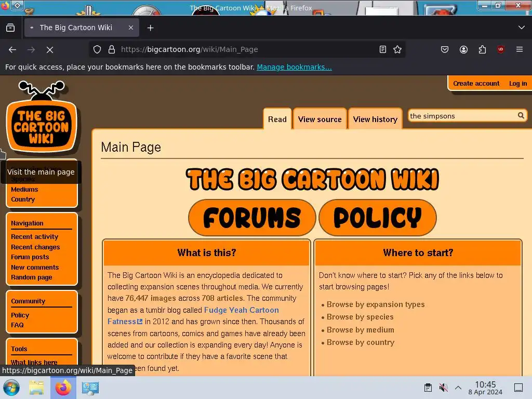Click the window menu icon in title bar
The width and height of the screenshot is (532, 399).
pyautogui.click(x=18, y=5)
